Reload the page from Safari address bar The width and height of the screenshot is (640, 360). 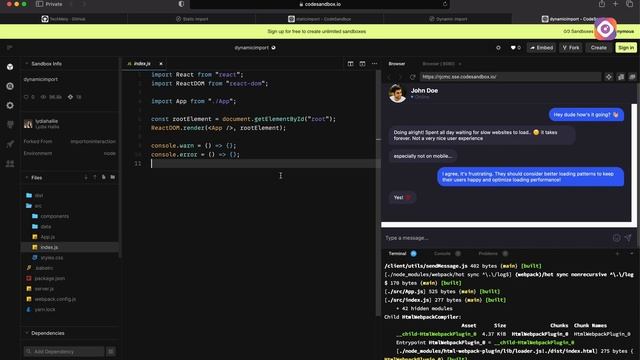point(445,4)
